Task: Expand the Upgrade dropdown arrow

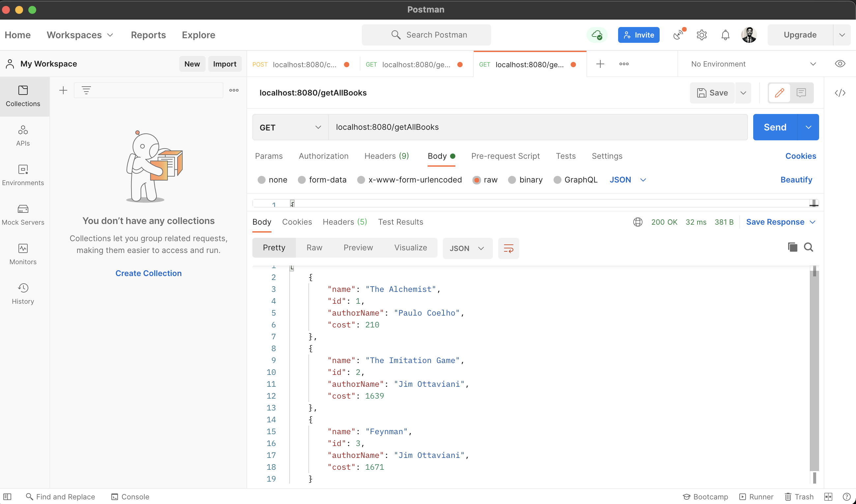Action: (x=842, y=35)
